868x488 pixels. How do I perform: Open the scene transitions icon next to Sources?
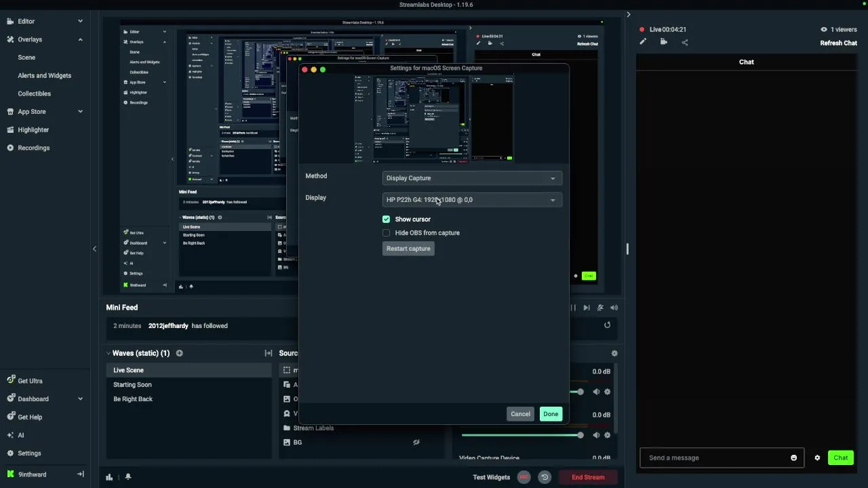click(x=269, y=353)
